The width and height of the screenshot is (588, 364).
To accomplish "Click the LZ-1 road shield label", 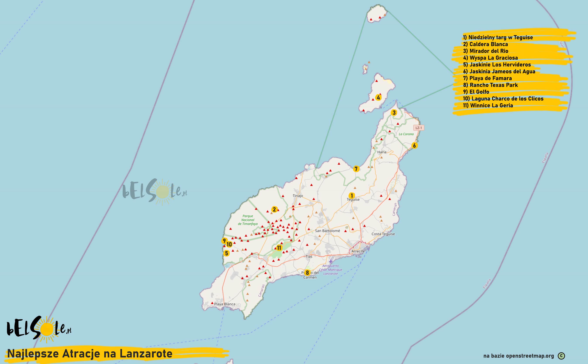I will point(419,128).
